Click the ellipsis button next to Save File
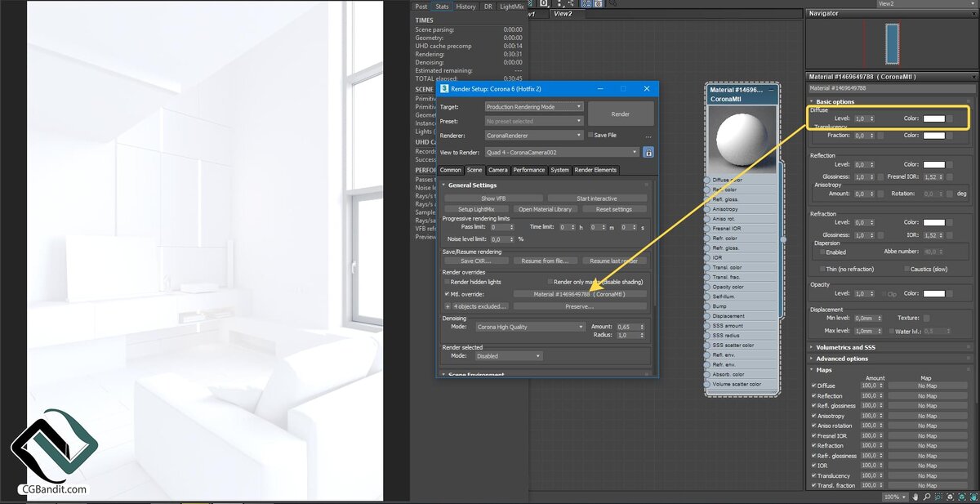This screenshot has width=980, height=504. click(648, 136)
